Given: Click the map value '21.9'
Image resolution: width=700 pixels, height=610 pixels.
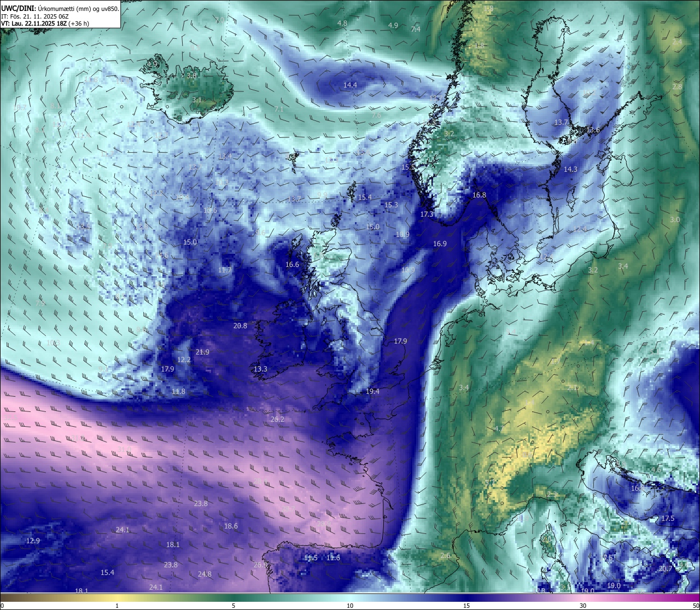Looking at the screenshot, I should coord(202,352).
